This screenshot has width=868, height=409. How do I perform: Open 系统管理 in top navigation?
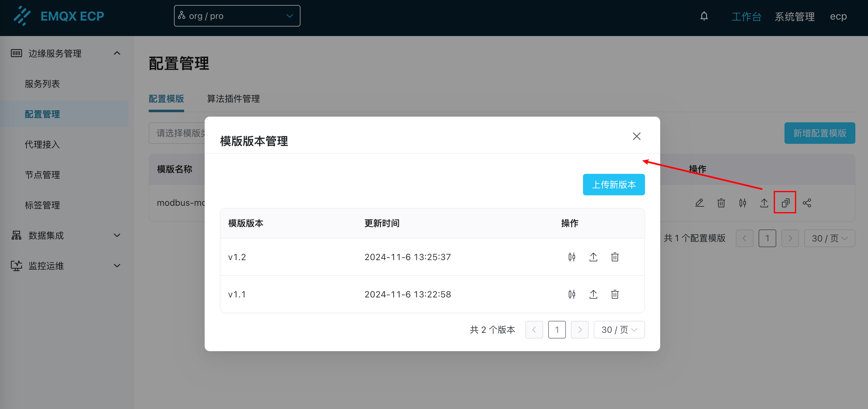click(x=795, y=16)
